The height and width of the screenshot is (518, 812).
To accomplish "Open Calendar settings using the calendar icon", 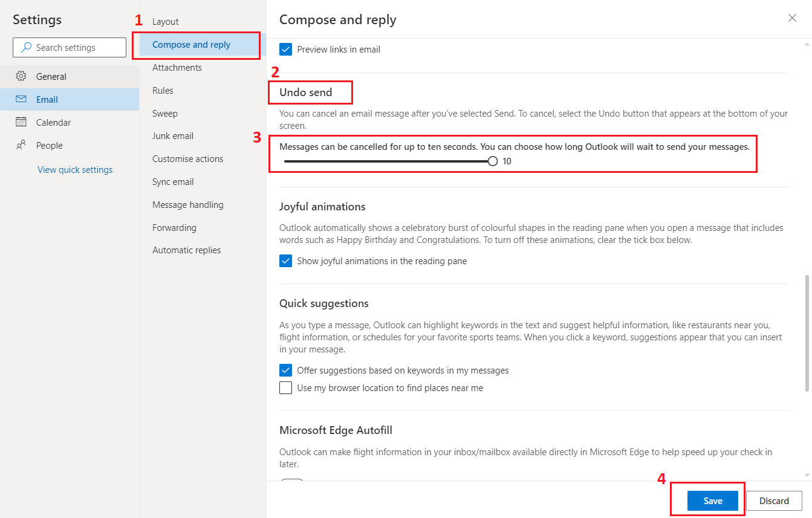I will click(x=21, y=122).
